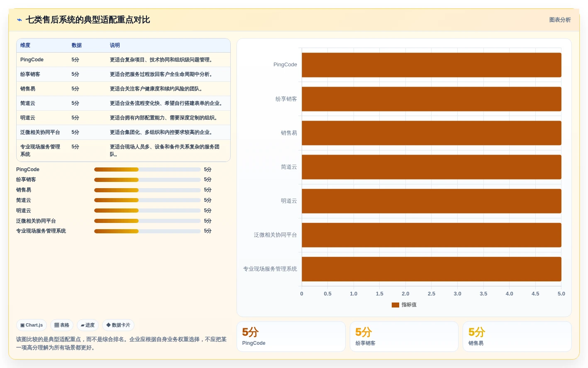Viewport: 588px width, 368px height.
Task: Click description about 需要深度定制的组织
Action: coord(165,118)
